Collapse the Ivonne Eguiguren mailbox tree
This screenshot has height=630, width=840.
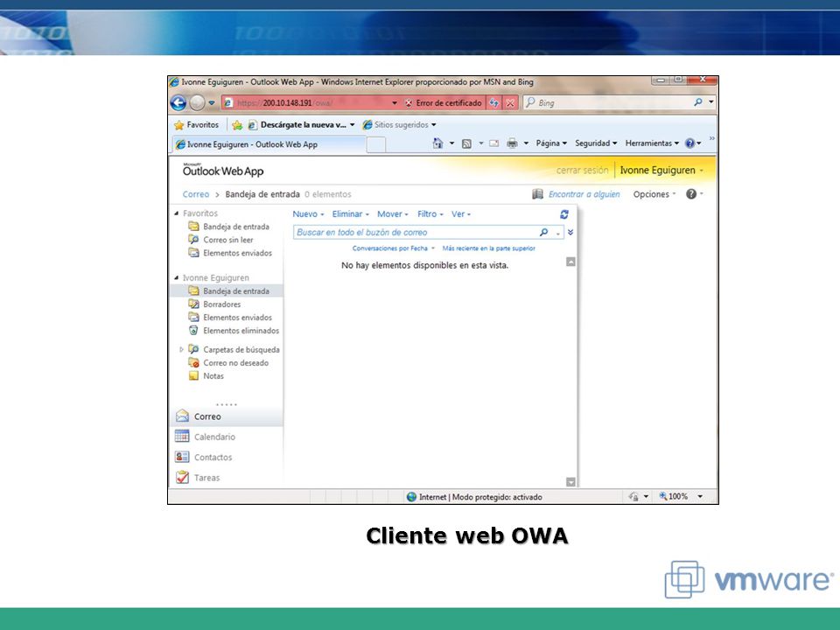click(176, 278)
